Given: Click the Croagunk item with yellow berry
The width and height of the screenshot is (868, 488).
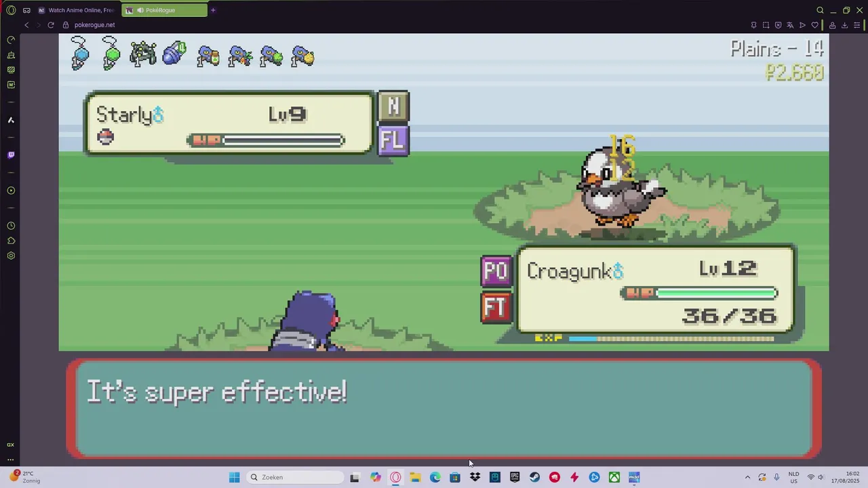Looking at the screenshot, I should click(302, 56).
